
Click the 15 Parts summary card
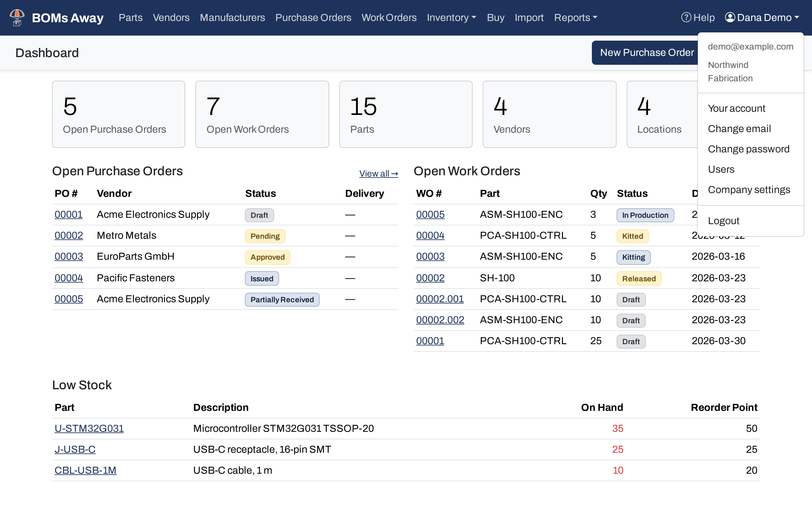click(x=406, y=114)
